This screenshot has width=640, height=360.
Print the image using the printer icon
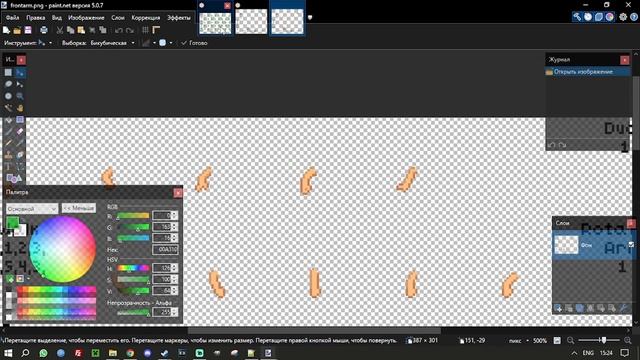(x=44, y=30)
